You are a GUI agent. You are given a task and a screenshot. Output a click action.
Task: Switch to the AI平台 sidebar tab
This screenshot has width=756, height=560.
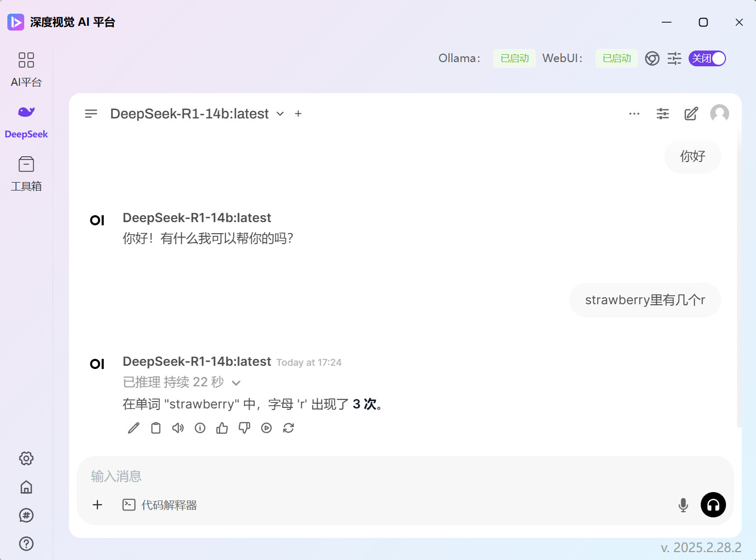26,69
